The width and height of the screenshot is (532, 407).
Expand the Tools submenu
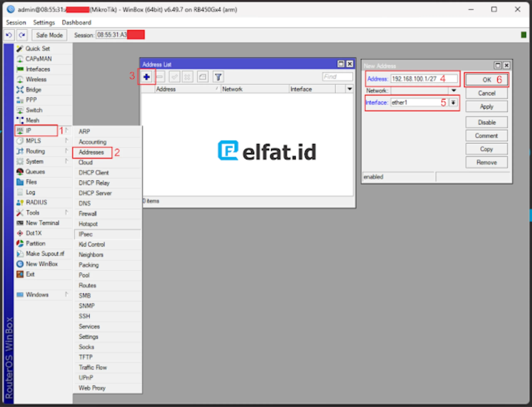coord(43,213)
